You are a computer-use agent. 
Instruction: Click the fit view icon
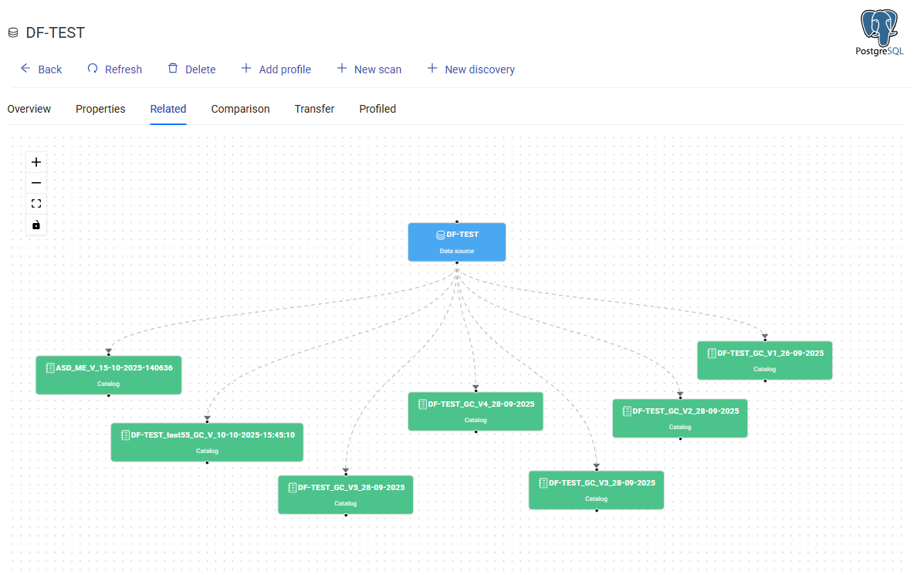(36, 204)
